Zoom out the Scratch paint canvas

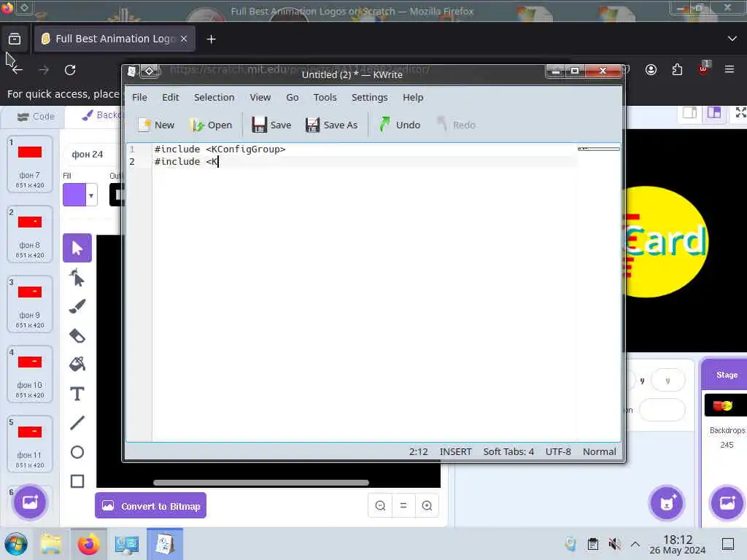coord(380,506)
